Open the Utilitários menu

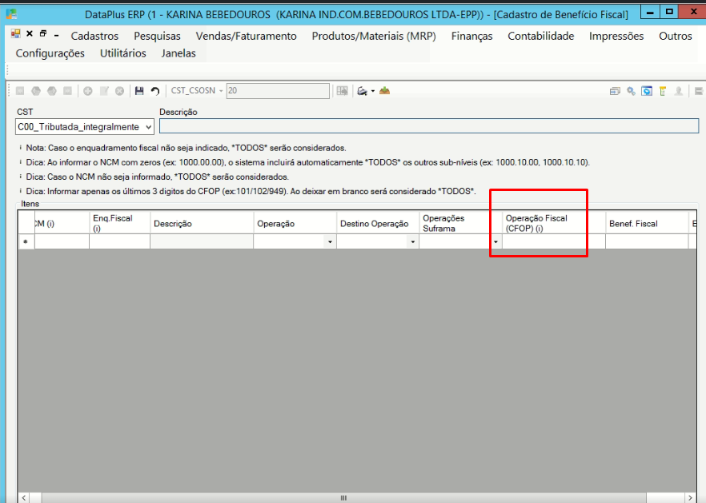click(x=123, y=53)
